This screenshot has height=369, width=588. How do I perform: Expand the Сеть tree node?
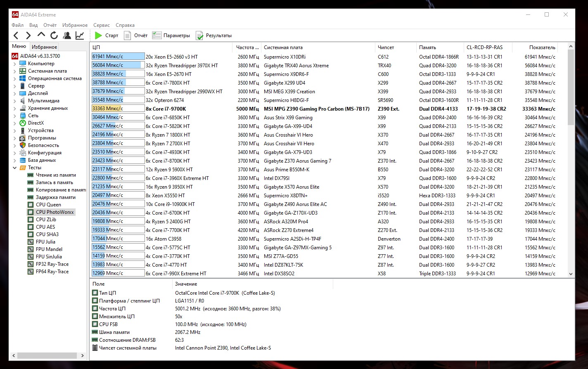(15, 116)
